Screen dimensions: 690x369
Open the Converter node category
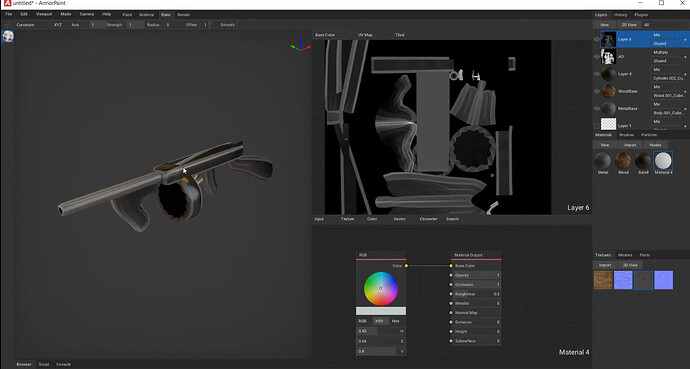pos(428,219)
